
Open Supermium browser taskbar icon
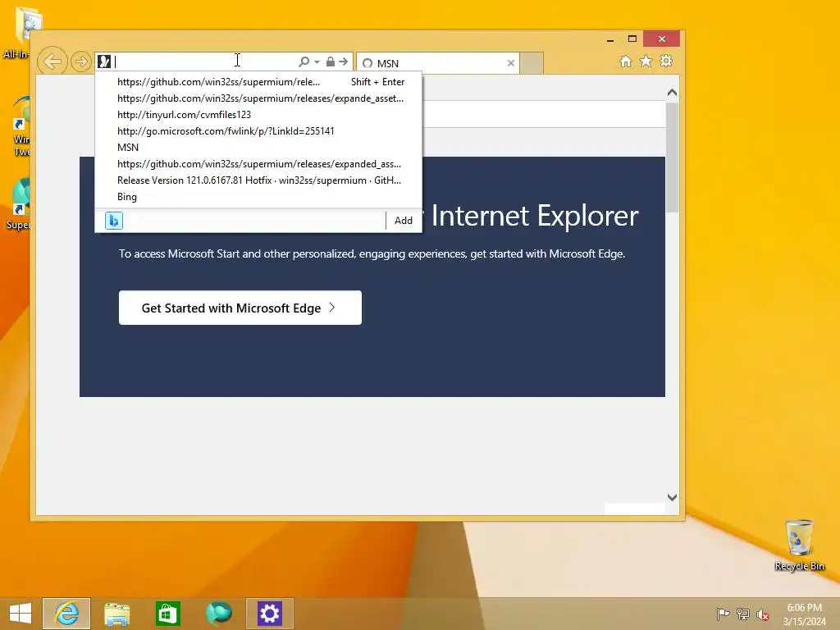(218, 614)
